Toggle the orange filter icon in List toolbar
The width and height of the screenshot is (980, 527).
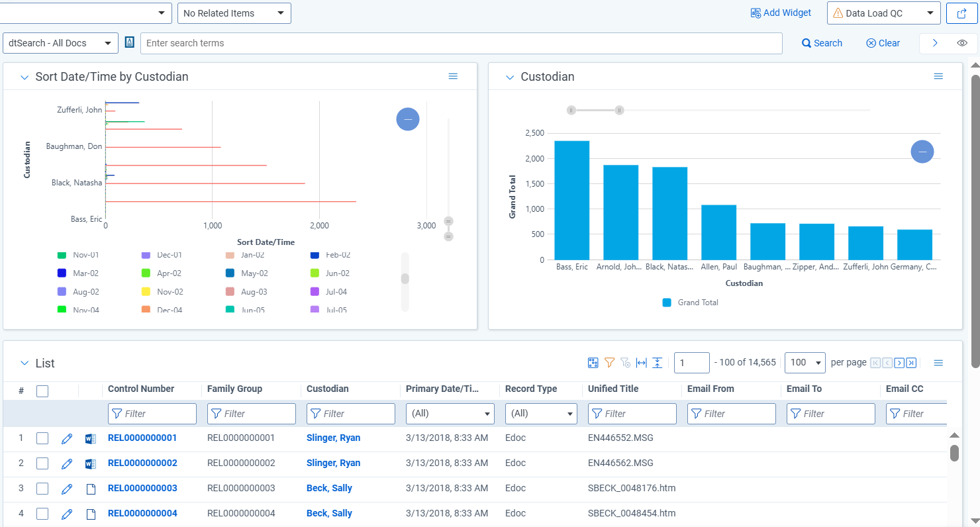point(609,363)
